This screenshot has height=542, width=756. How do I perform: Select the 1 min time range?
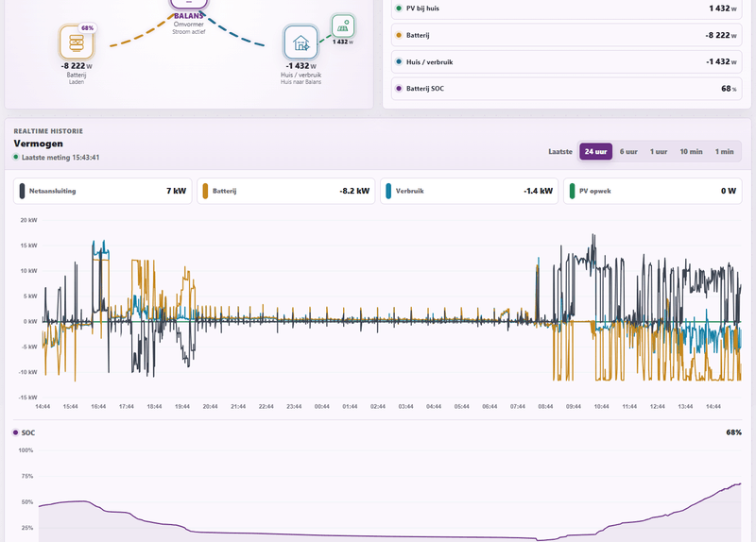pos(724,151)
